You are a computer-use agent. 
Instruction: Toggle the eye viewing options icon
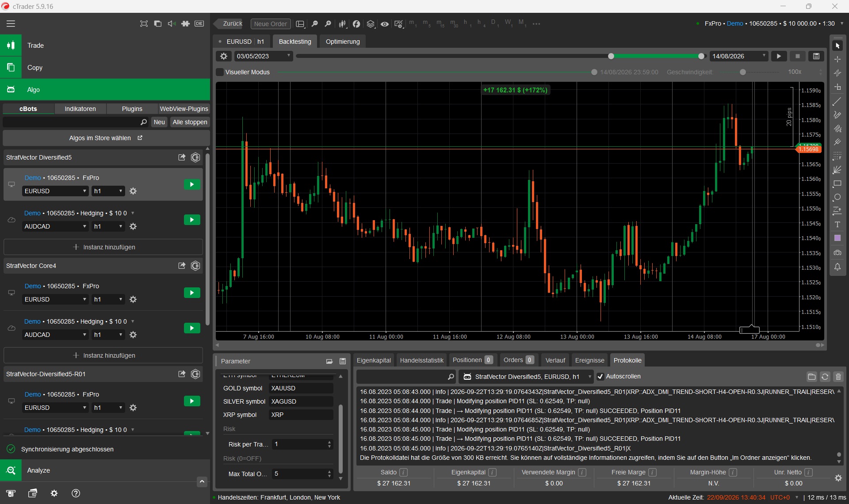click(385, 24)
